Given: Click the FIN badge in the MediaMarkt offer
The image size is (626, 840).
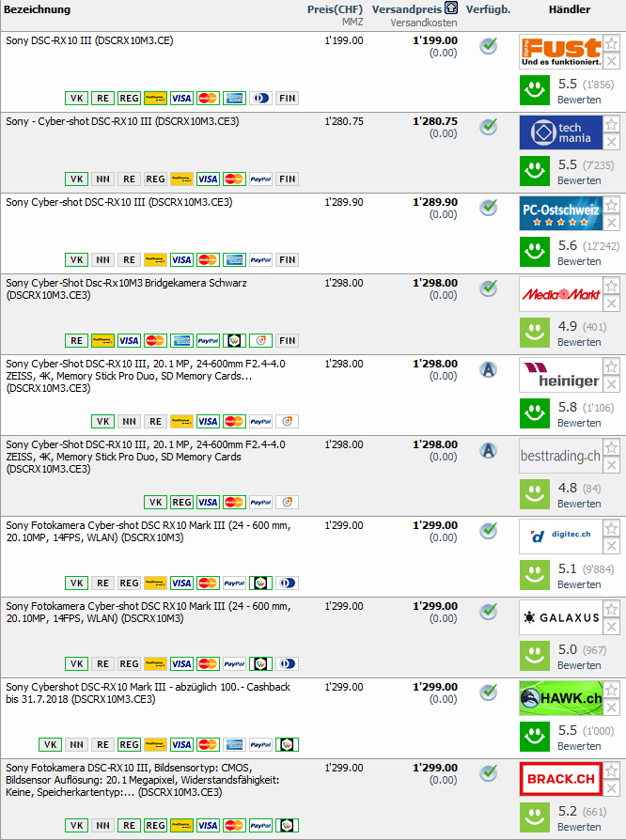Looking at the screenshot, I should pyautogui.click(x=288, y=340).
